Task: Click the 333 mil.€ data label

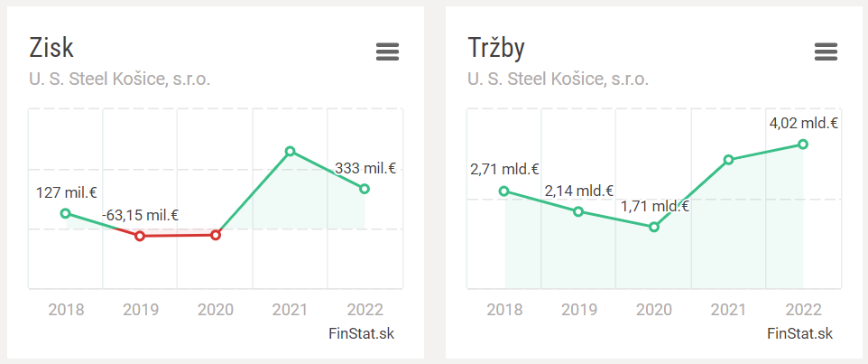Action: (365, 168)
